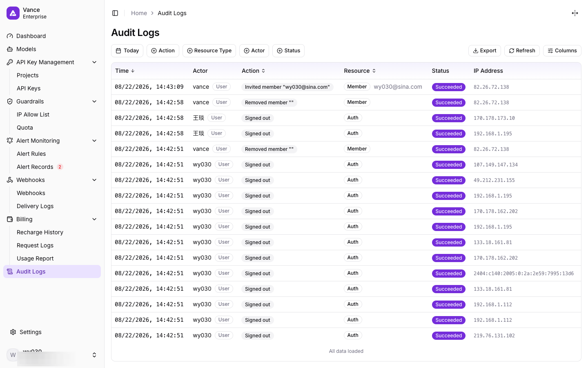Click the W user avatar
Image resolution: width=588 pixels, height=368 pixels.
click(x=13, y=355)
